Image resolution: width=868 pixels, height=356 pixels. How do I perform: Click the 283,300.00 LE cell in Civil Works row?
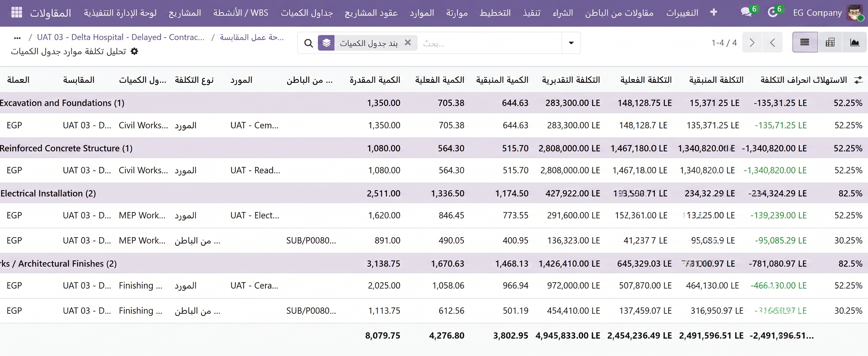pyautogui.click(x=574, y=125)
